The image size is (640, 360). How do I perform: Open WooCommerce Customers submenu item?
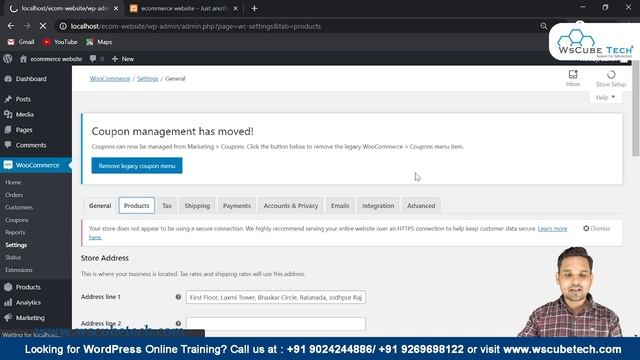(19, 207)
